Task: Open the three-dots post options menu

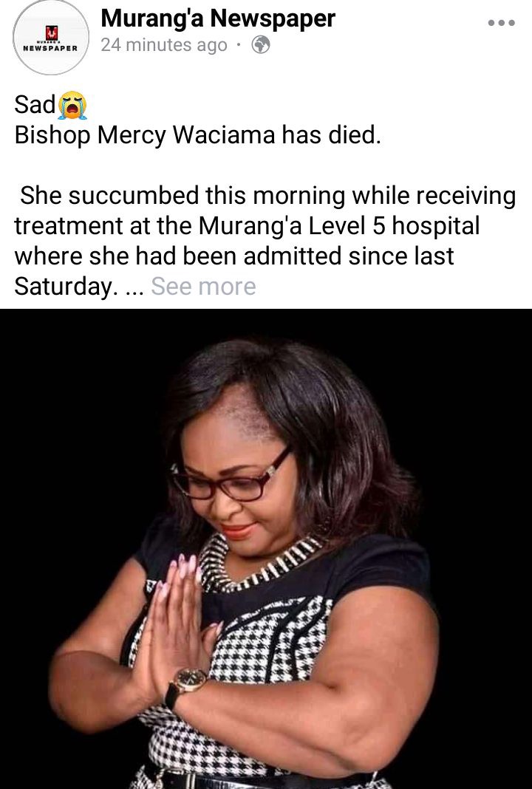Action: (501, 23)
